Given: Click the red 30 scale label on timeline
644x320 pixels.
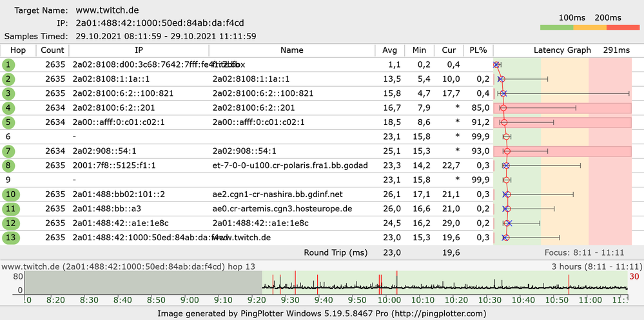Looking at the screenshot, I should pos(634,277).
